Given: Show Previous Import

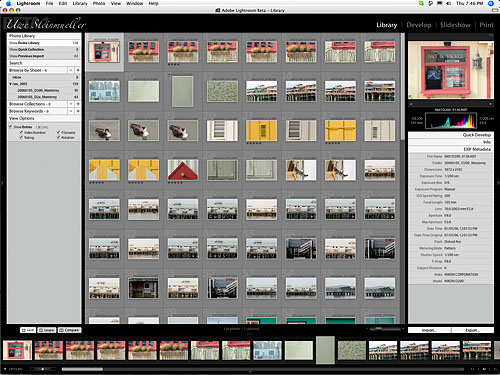Looking at the screenshot, I should point(44,56).
